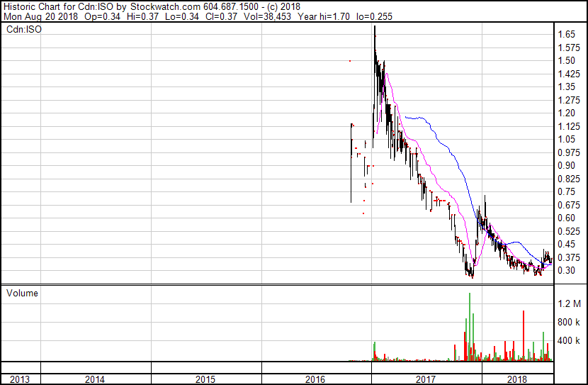Click the 0.60 price axis label
Viewport: 588px width, 385px height.
566,218
